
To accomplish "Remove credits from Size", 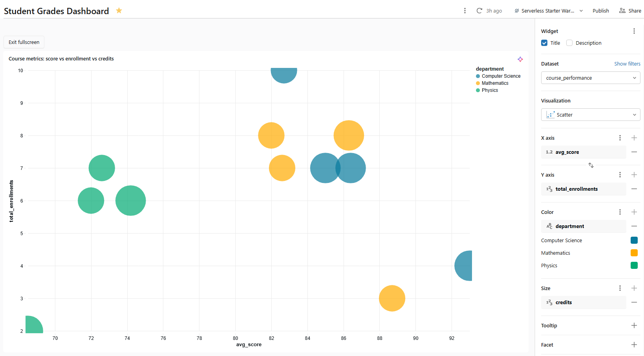I will 634,302.
